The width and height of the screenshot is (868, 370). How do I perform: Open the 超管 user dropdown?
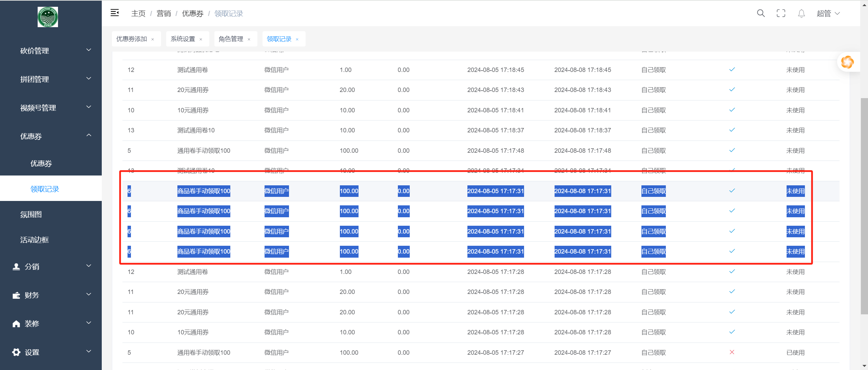tap(828, 14)
